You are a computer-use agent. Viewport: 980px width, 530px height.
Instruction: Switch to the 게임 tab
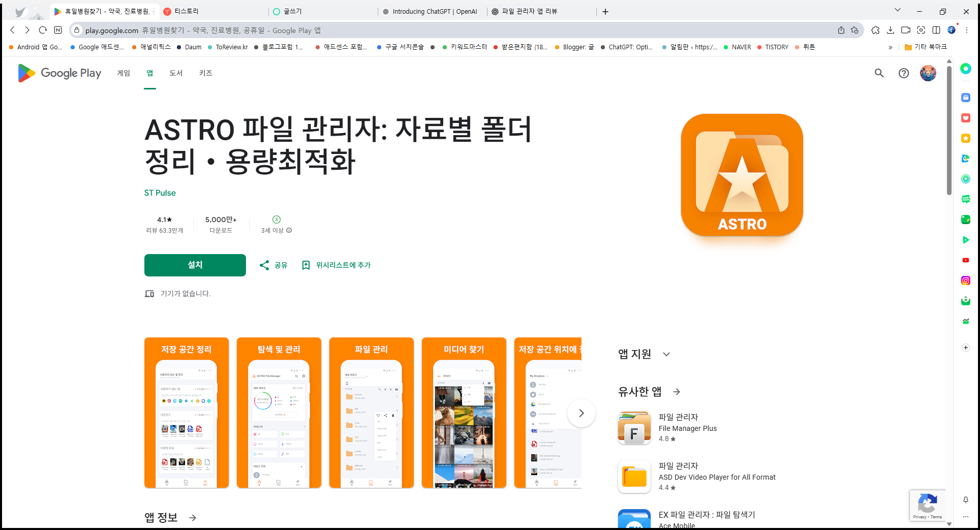pos(122,73)
